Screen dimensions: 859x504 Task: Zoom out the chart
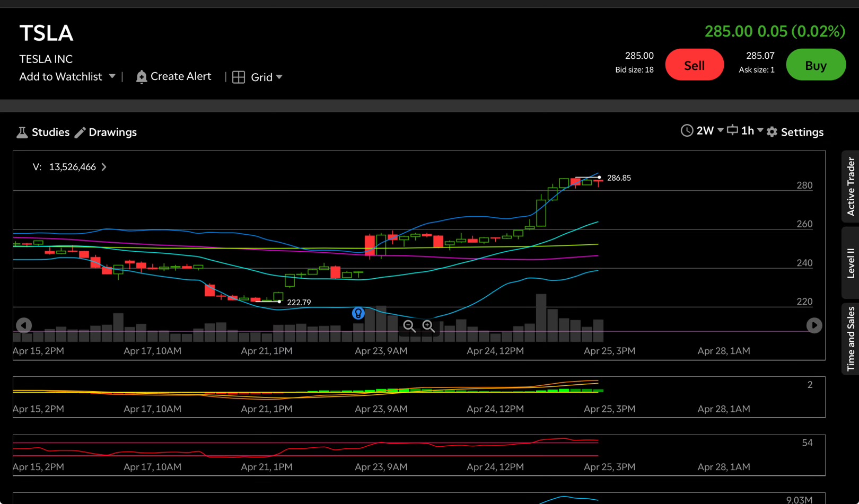tap(409, 326)
